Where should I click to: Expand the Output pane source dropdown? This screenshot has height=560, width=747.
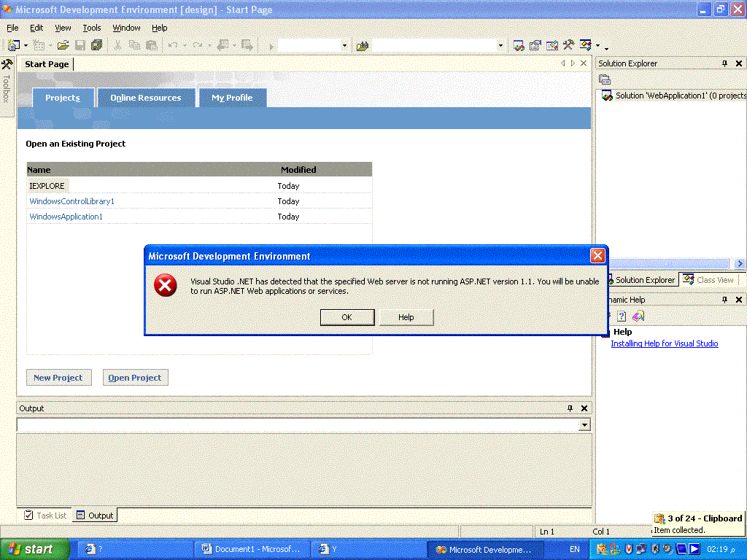[584, 425]
